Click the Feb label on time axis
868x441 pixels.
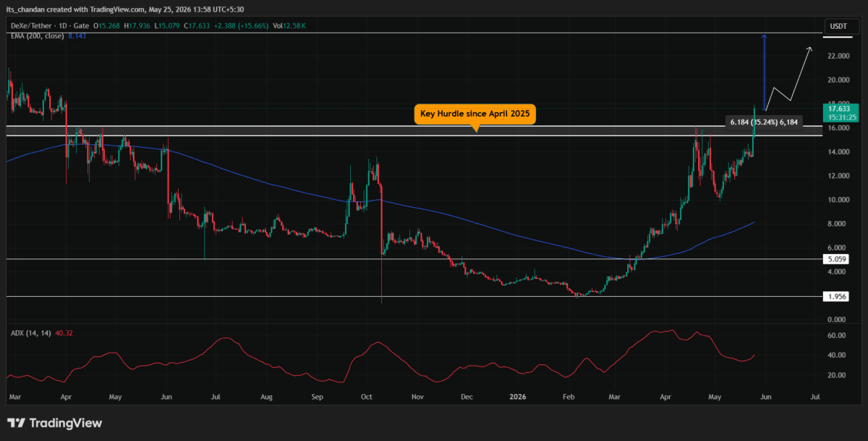pyautogui.click(x=569, y=398)
